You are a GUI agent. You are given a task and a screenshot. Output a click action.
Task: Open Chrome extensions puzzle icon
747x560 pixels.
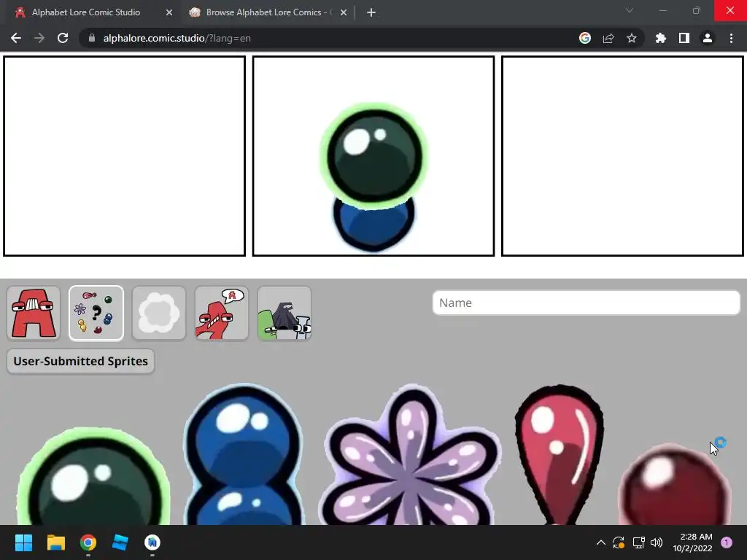pos(660,38)
